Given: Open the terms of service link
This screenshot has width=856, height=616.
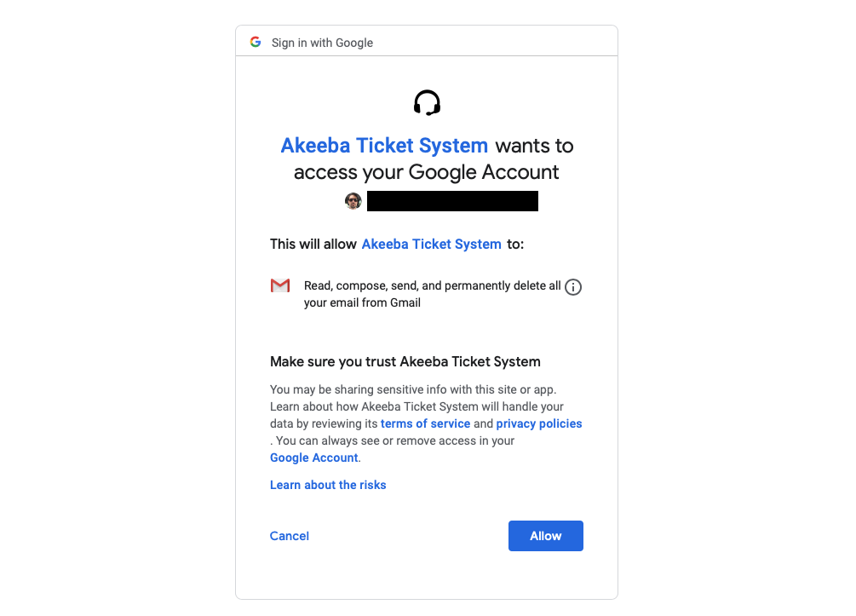Looking at the screenshot, I should 425,423.
